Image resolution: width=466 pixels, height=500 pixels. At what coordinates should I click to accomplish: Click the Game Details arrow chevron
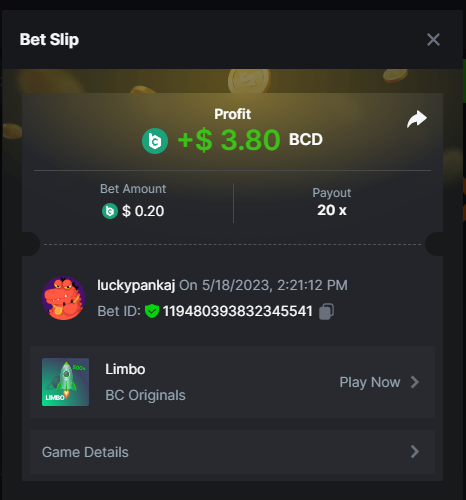pyautogui.click(x=415, y=452)
